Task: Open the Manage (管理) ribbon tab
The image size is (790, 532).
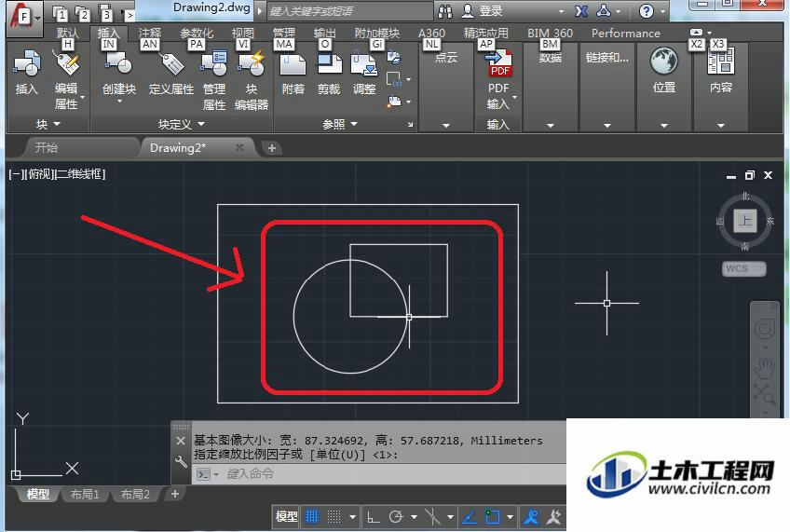Action: 283,33
